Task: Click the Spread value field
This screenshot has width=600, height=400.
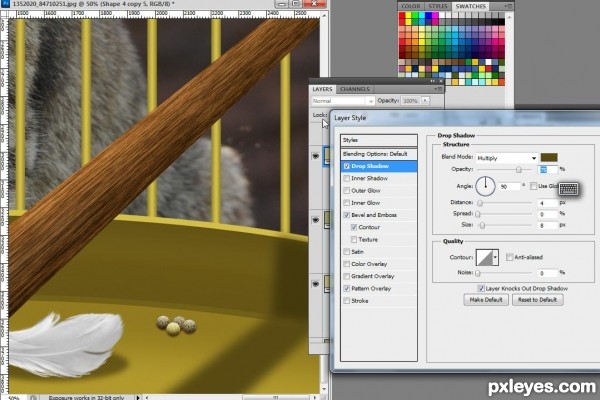Action: [547, 214]
